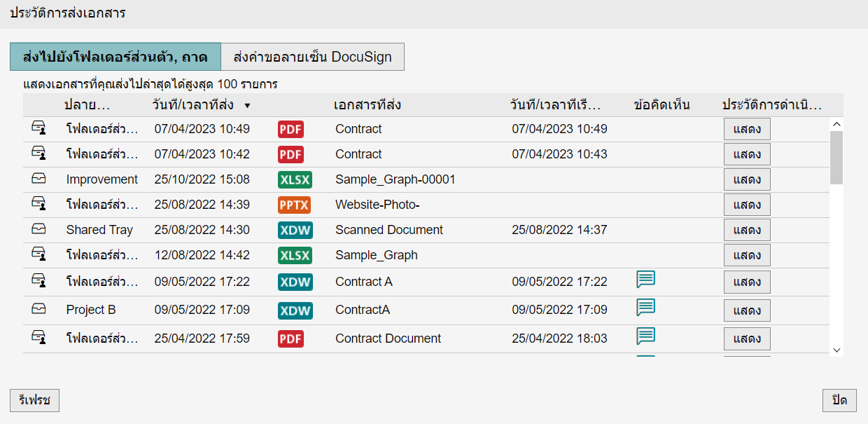Click the PPTX icon for Website-Photo-
This screenshot has width=868, height=424.
pos(294,205)
